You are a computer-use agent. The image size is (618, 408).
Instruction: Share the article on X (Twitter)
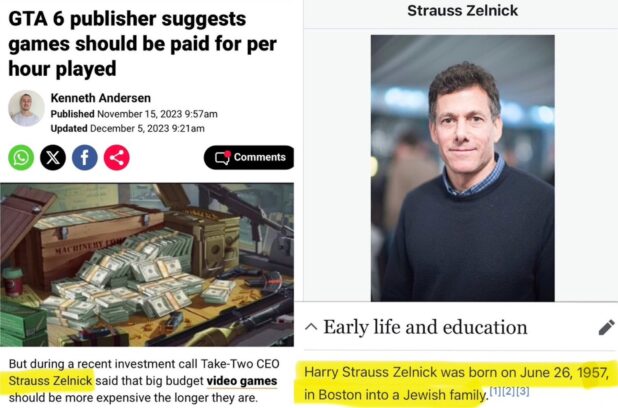(53, 157)
